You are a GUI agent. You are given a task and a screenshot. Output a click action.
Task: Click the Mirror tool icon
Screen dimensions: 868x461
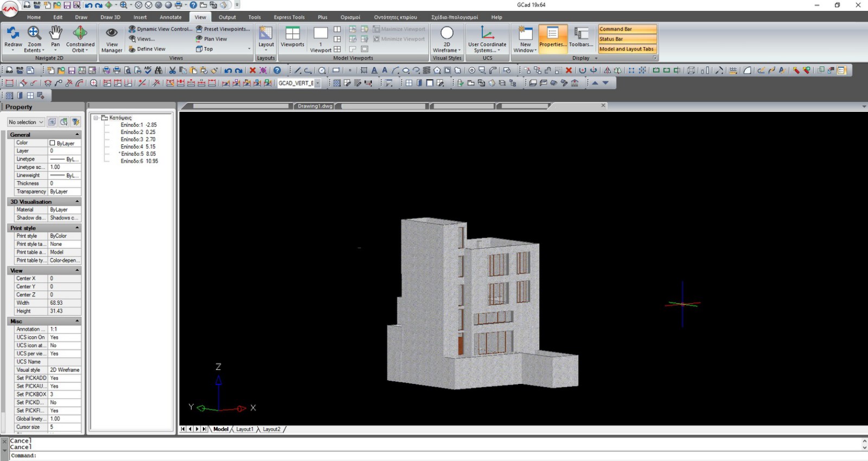click(607, 70)
